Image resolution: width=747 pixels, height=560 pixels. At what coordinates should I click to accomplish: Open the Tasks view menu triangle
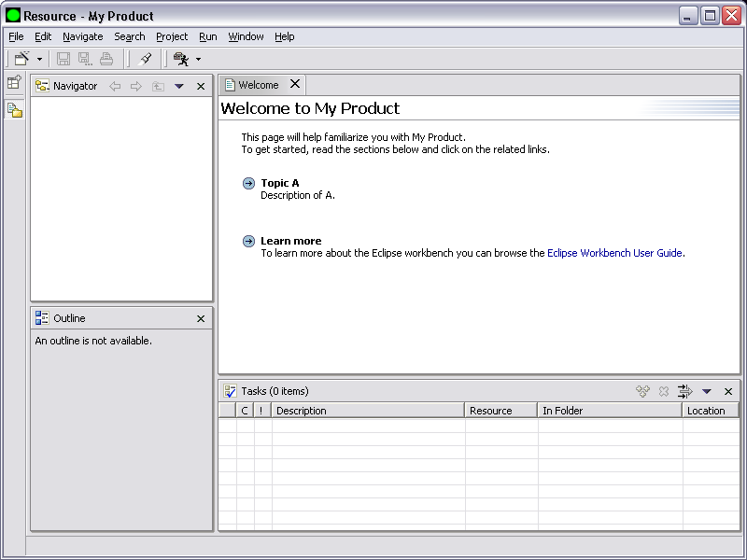tap(707, 391)
